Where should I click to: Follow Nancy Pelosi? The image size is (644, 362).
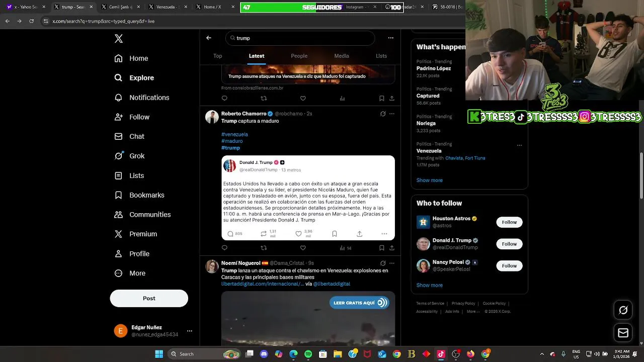509,265
